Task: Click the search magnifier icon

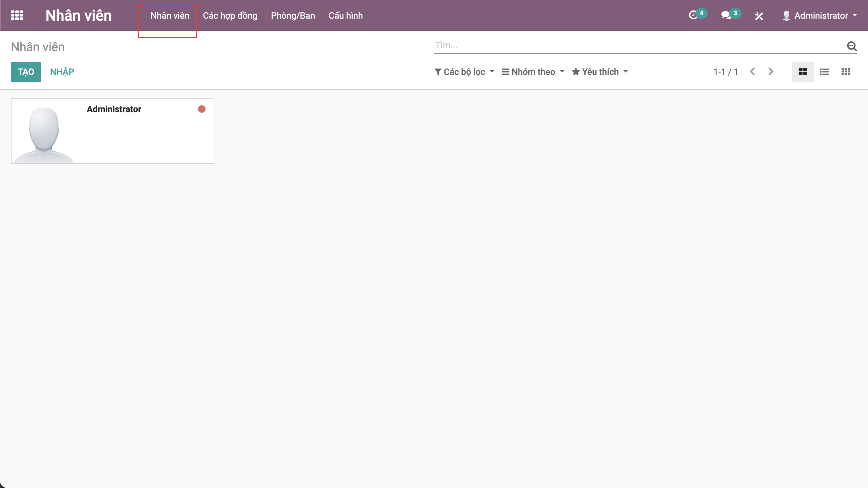Action: 852,46
